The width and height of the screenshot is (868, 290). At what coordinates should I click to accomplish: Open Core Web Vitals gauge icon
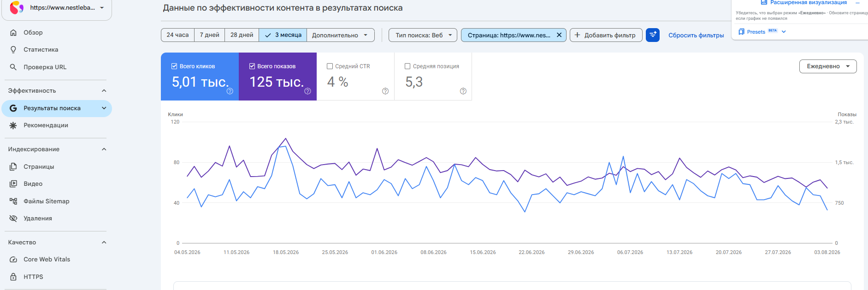click(x=13, y=260)
